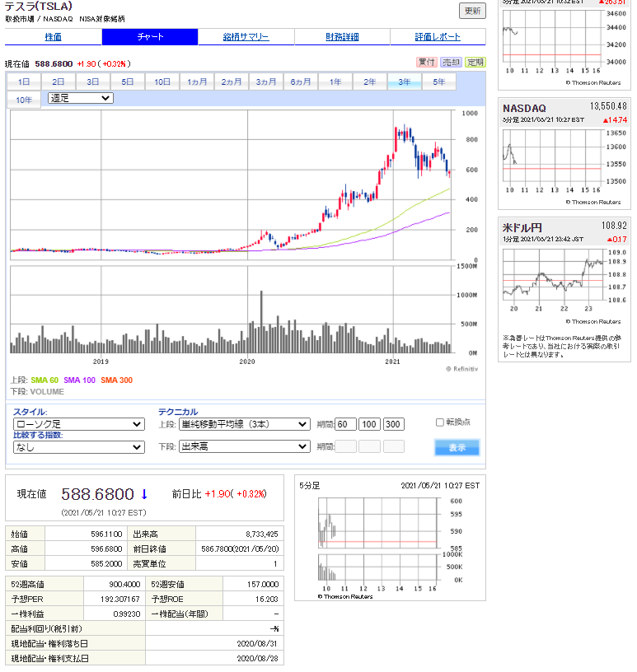Select the 2年 chart range
The image size is (637, 672).
(x=370, y=82)
